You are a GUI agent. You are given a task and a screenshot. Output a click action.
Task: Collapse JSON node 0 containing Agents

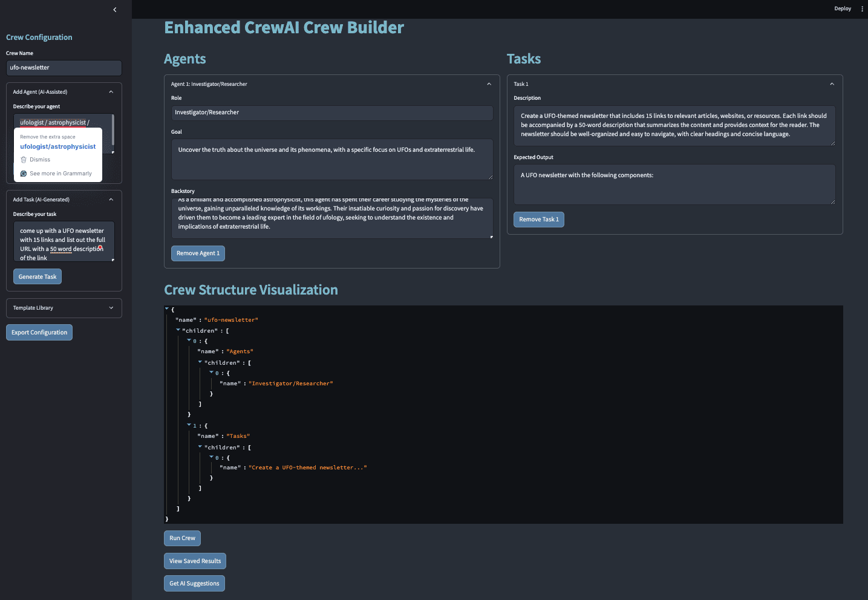click(x=189, y=341)
